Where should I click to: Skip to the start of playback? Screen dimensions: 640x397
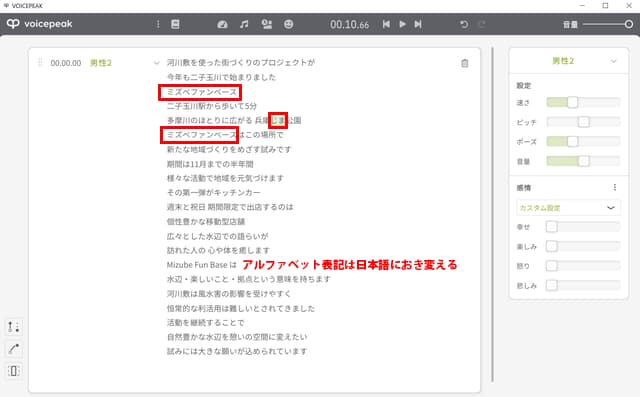[386, 24]
